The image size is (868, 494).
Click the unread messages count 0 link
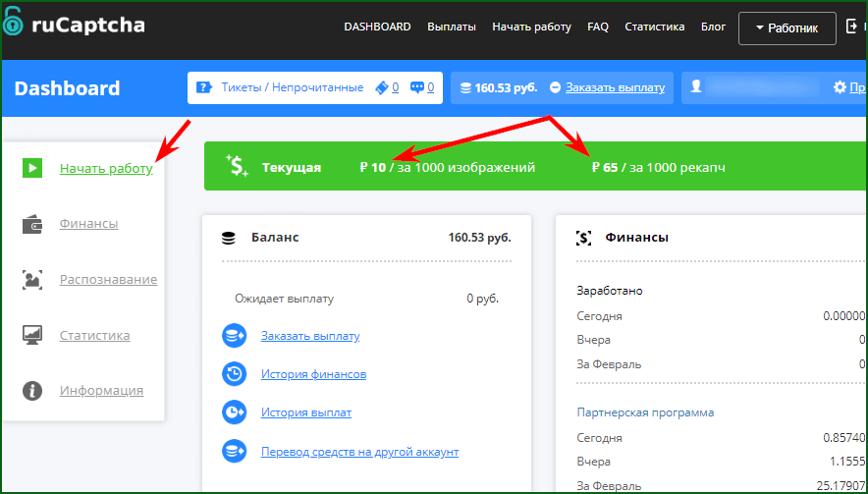click(x=431, y=87)
